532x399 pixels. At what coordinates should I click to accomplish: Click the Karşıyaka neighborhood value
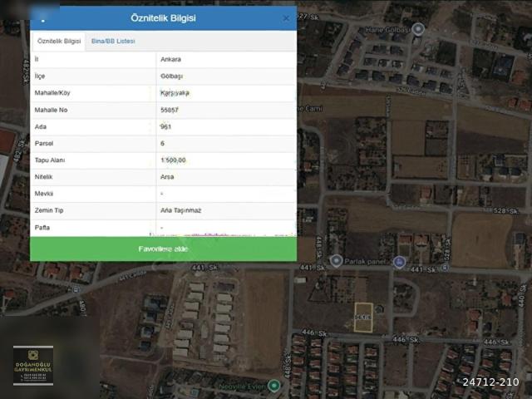coord(175,93)
